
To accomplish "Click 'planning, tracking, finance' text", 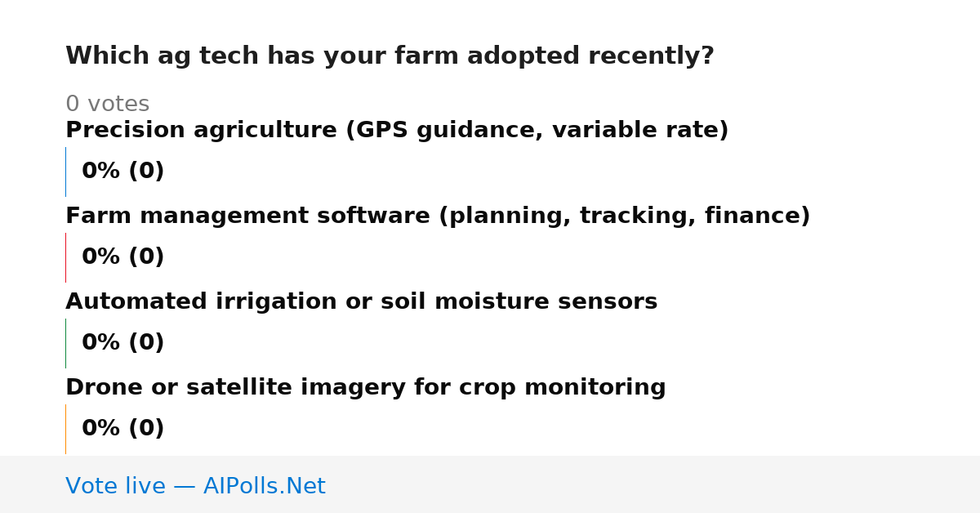I will [623, 216].
